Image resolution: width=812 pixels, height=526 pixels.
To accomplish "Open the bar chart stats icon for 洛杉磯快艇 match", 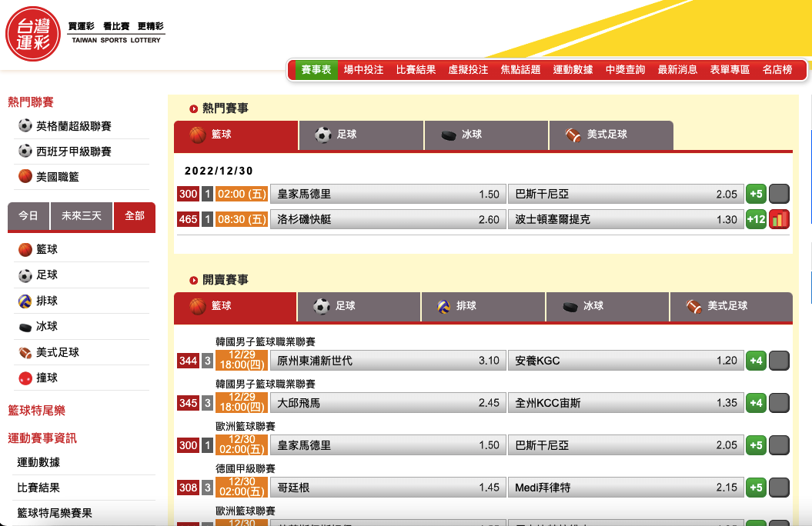I will tap(779, 219).
